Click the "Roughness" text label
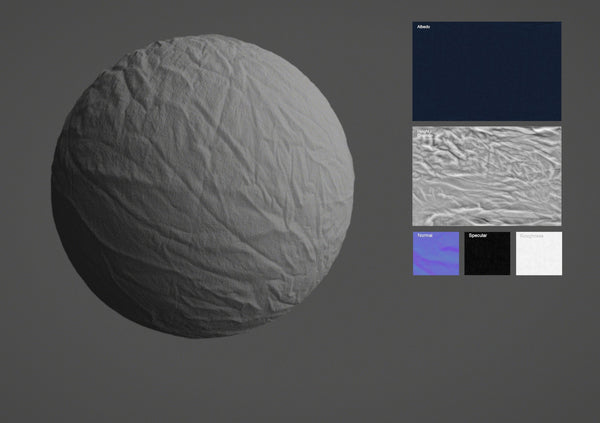600x423 pixels. click(530, 236)
